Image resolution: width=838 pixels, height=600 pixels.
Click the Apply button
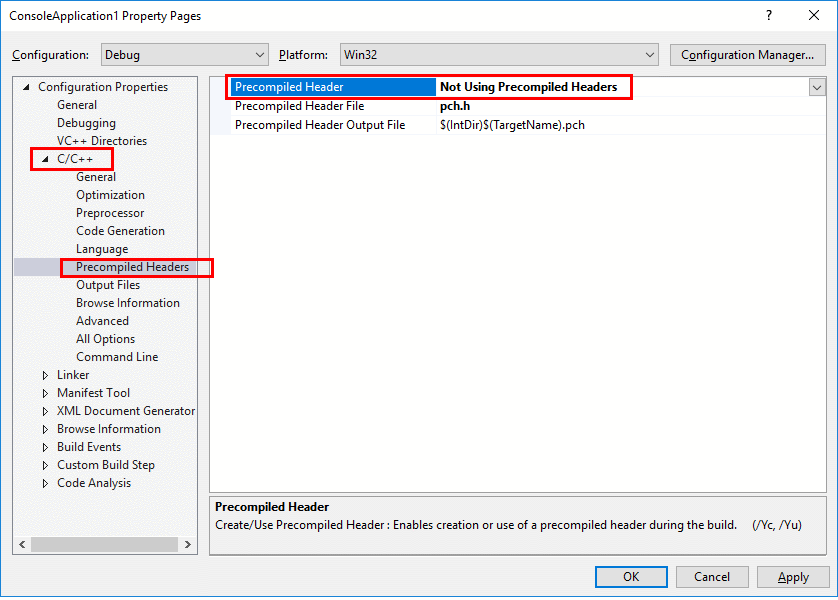pyautogui.click(x=793, y=576)
